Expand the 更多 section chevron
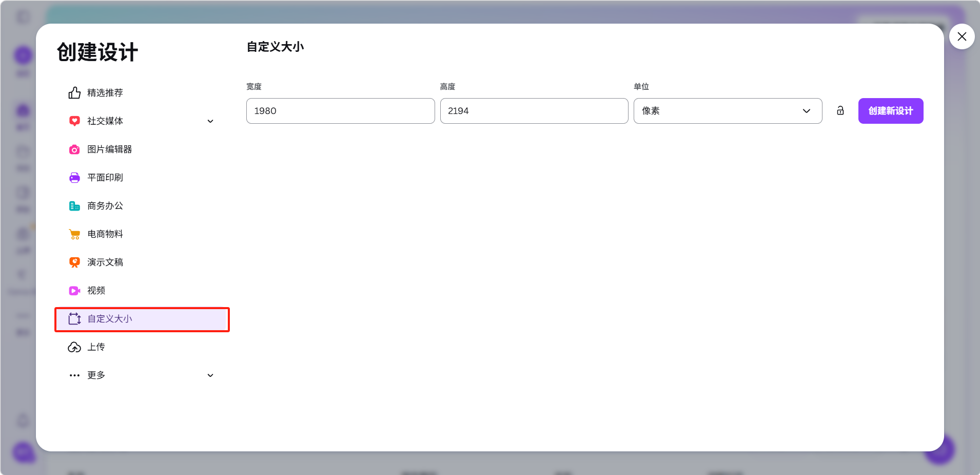The height and width of the screenshot is (475, 980). [x=210, y=375]
